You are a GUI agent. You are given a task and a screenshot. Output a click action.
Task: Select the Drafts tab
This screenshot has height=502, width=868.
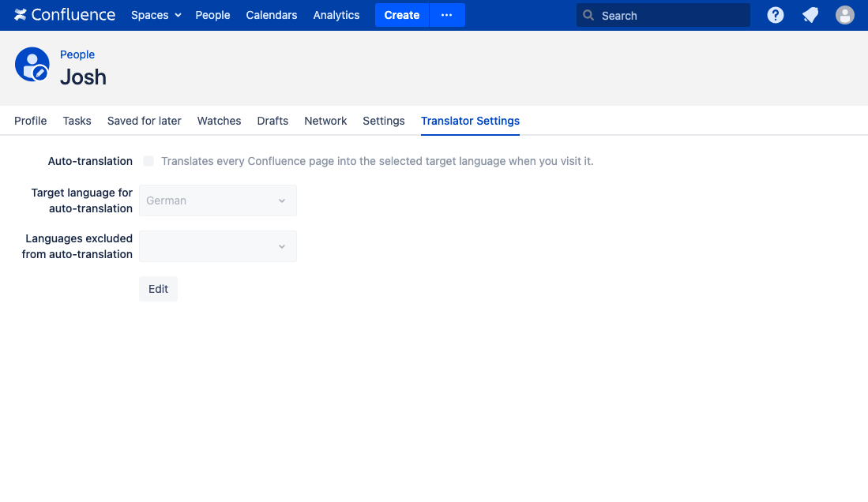pyautogui.click(x=272, y=121)
